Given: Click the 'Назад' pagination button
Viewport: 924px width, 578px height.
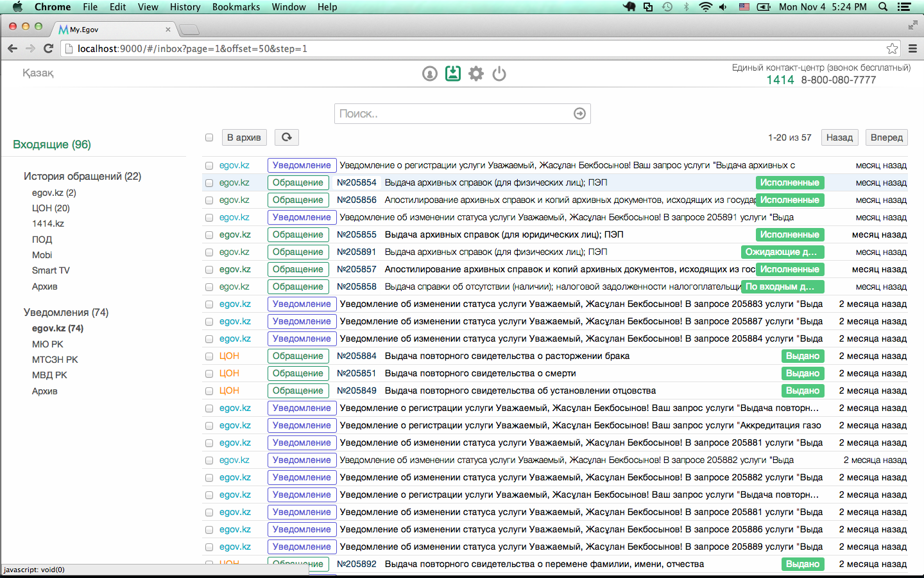Looking at the screenshot, I should [x=839, y=137].
